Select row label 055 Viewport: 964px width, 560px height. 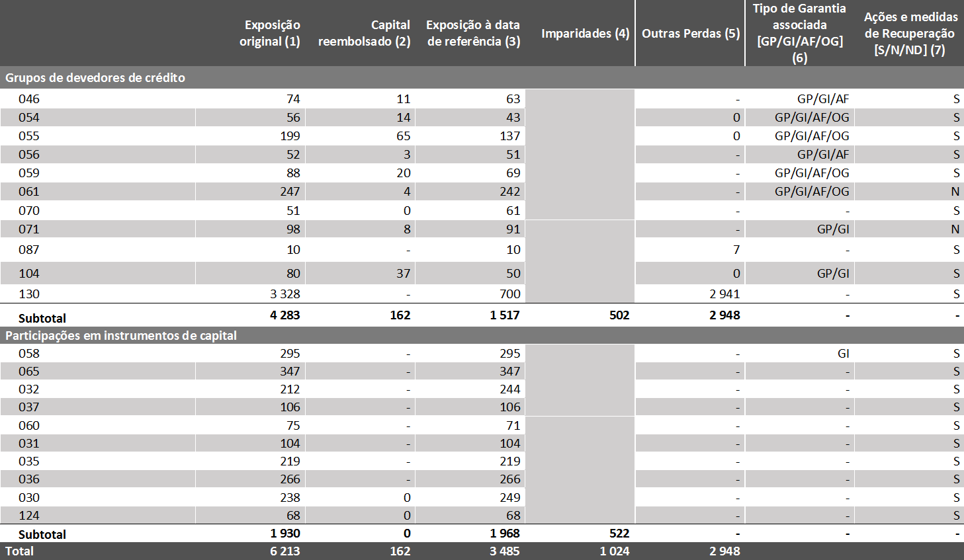pyautogui.click(x=29, y=136)
